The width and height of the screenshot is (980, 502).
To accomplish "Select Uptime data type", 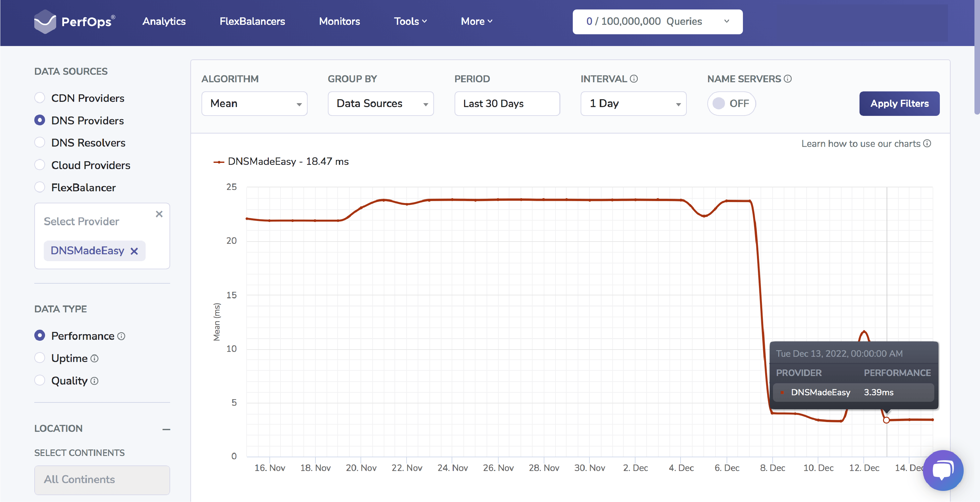I will (40, 358).
